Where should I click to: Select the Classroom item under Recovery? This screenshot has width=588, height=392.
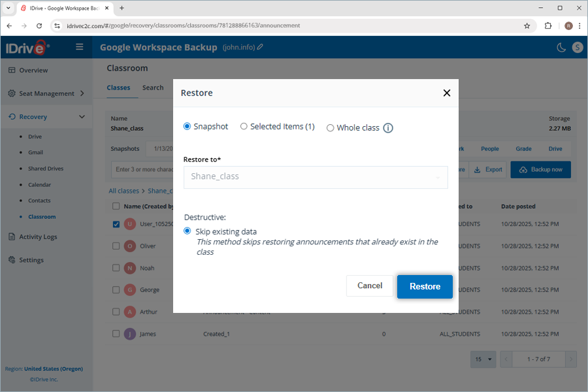coord(43,216)
